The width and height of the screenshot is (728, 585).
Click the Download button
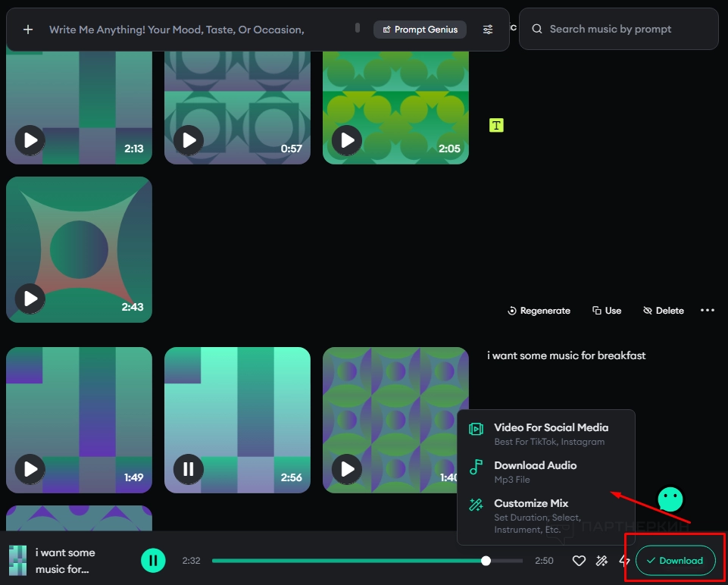(x=675, y=561)
